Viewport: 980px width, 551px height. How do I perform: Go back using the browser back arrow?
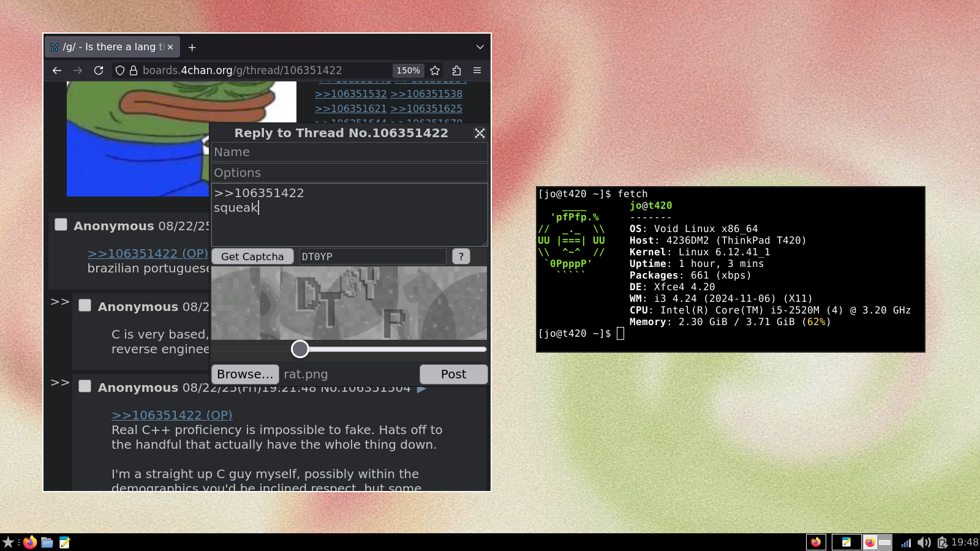57,70
